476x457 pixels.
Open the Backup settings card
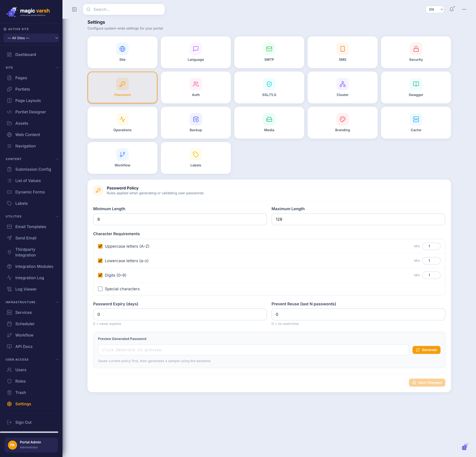click(x=196, y=123)
